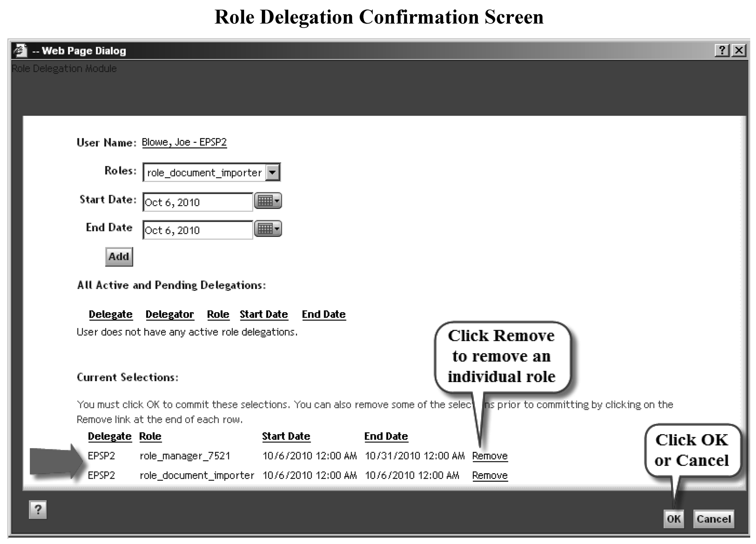Open the Start Date calendar picker
This screenshot has height=544, width=756.
click(x=268, y=201)
